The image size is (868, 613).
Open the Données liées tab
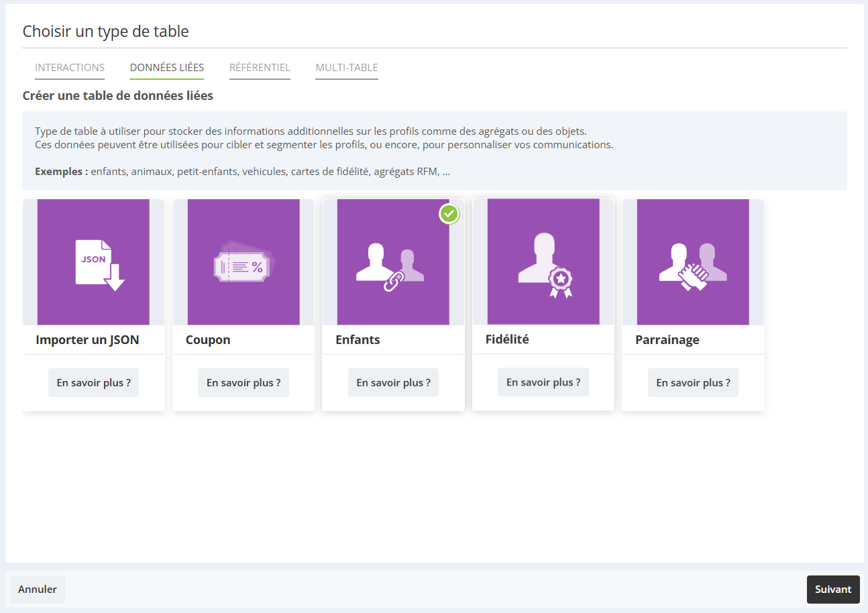(167, 68)
